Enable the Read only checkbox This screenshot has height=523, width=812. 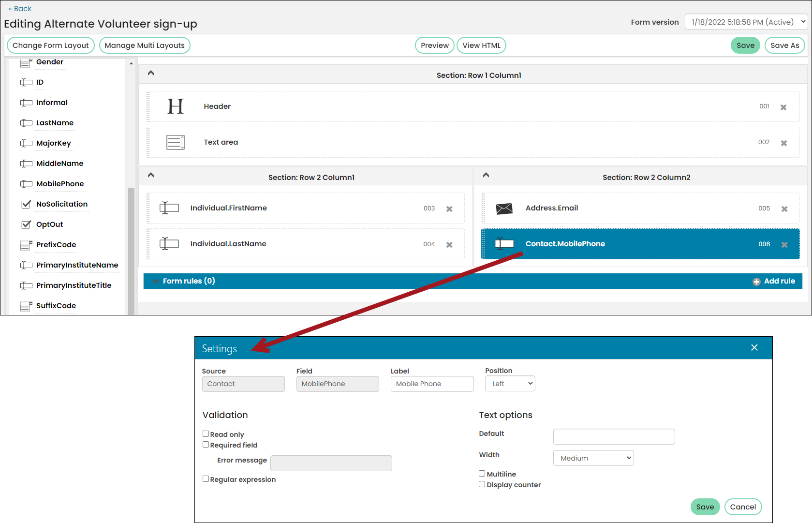pyautogui.click(x=206, y=434)
